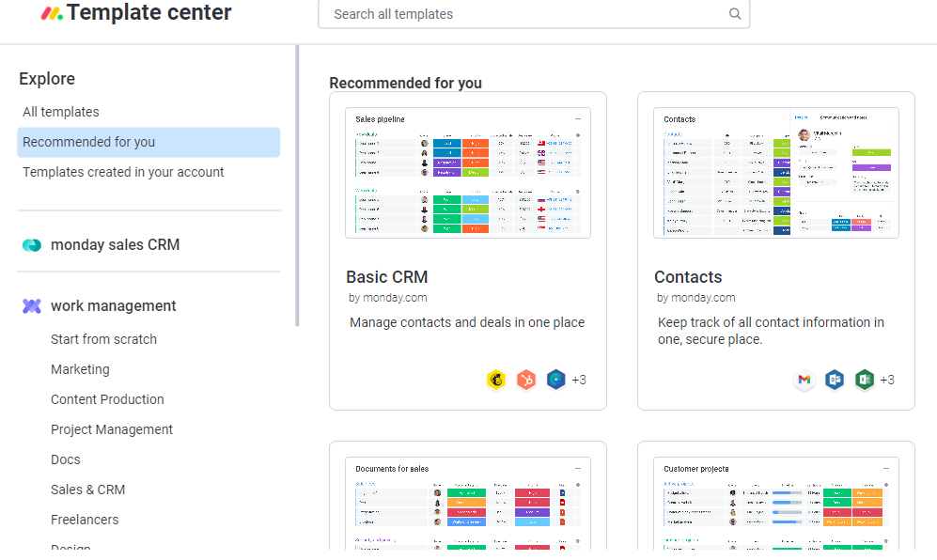Viewport: 937px width, 560px height.
Task: Show the +3 more integrations on Contacts card
Action: coord(887,381)
